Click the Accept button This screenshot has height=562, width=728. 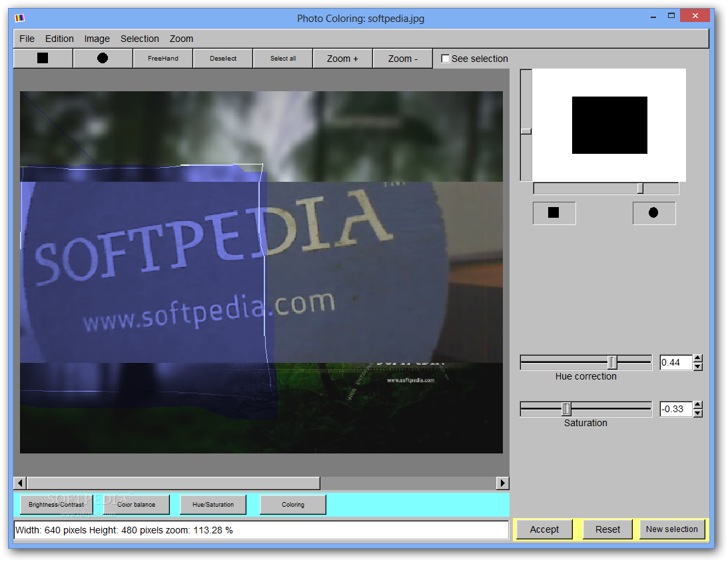click(544, 529)
